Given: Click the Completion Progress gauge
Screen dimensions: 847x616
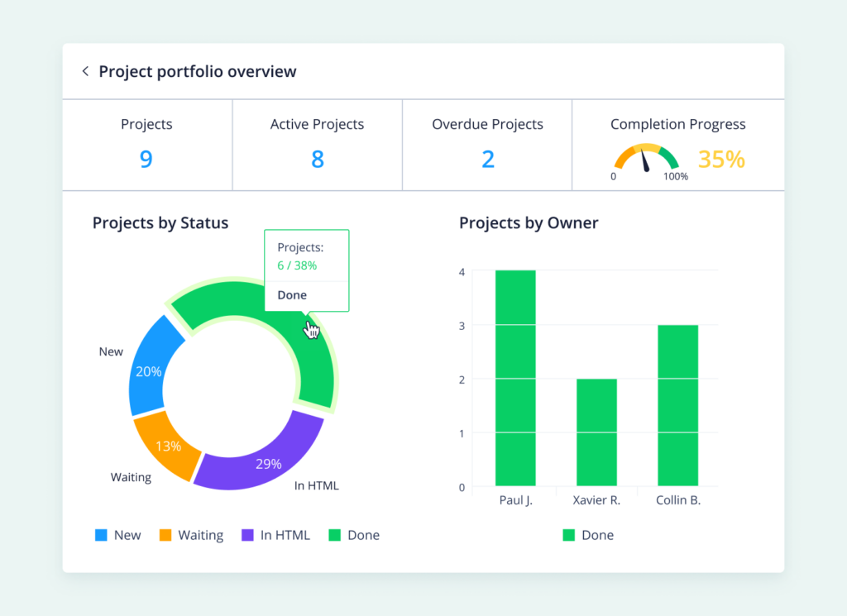Looking at the screenshot, I should pos(646,158).
